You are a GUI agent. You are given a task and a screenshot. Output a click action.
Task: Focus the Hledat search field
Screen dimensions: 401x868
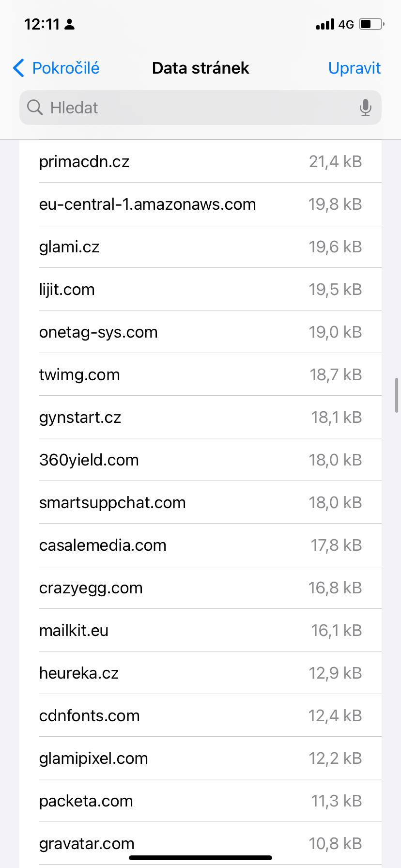coord(194,108)
